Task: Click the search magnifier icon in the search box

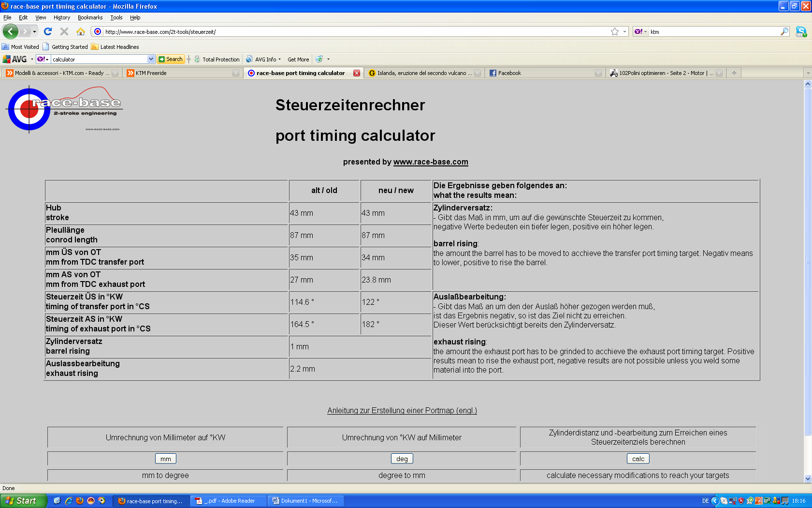Action: point(784,31)
